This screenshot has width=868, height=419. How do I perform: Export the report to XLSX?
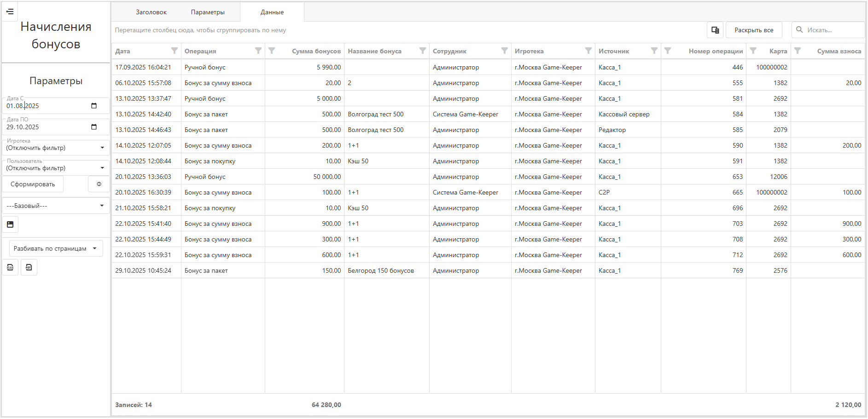click(10, 267)
